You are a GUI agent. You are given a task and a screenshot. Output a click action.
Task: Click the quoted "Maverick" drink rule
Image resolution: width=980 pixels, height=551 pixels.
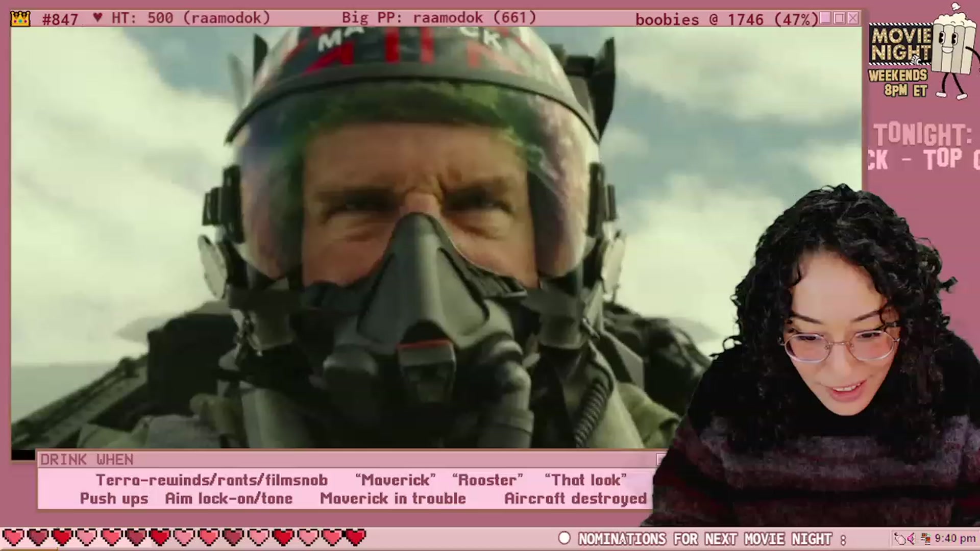coord(396,480)
